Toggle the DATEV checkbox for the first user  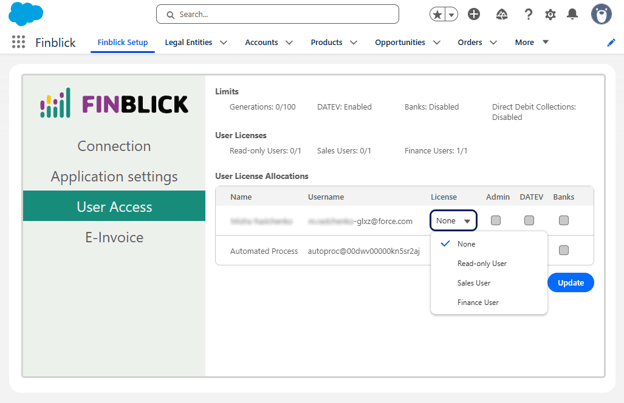(x=529, y=220)
